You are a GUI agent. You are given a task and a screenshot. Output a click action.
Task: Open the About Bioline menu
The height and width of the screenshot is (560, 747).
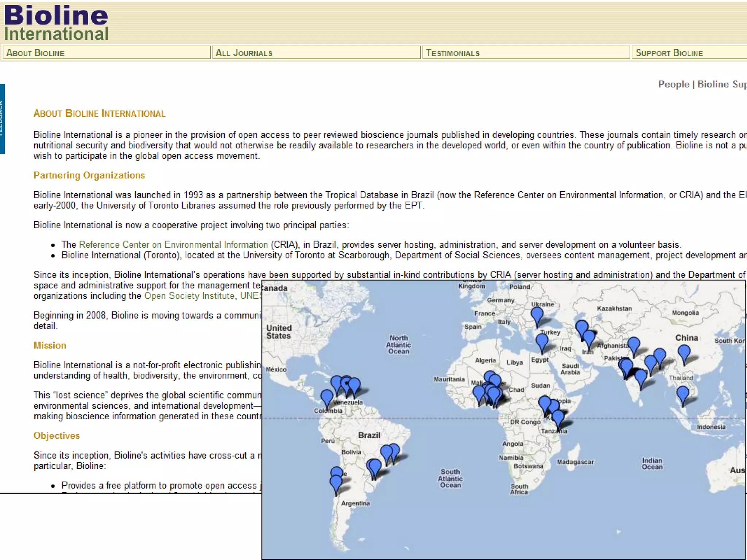click(35, 53)
